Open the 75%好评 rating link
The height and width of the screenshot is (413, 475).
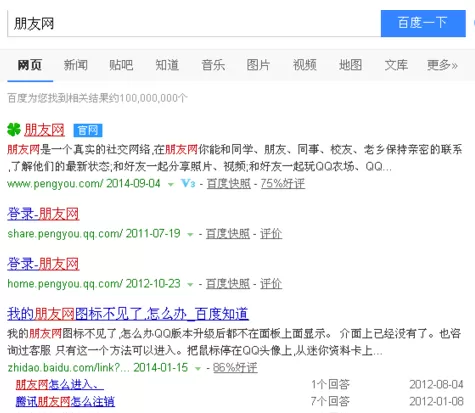point(283,183)
